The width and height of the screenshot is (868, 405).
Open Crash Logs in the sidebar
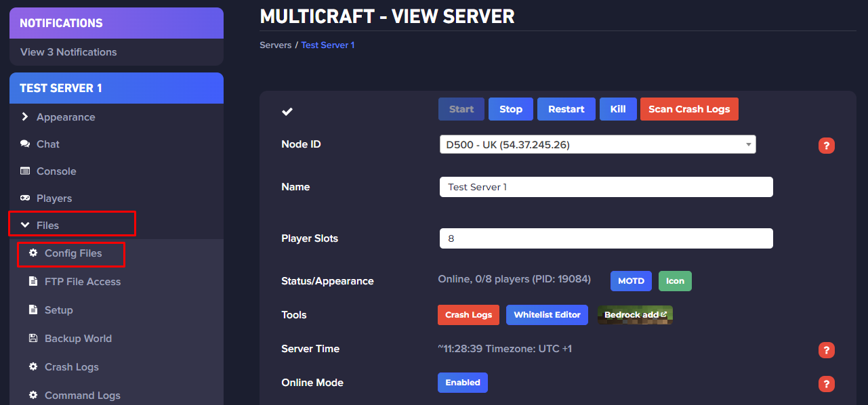click(71, 367)
